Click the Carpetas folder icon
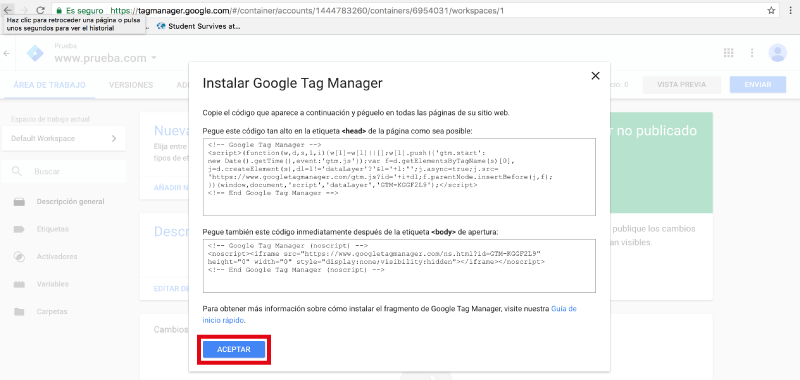The width and height of the screenshot is (800, 380). click(19, 312)
